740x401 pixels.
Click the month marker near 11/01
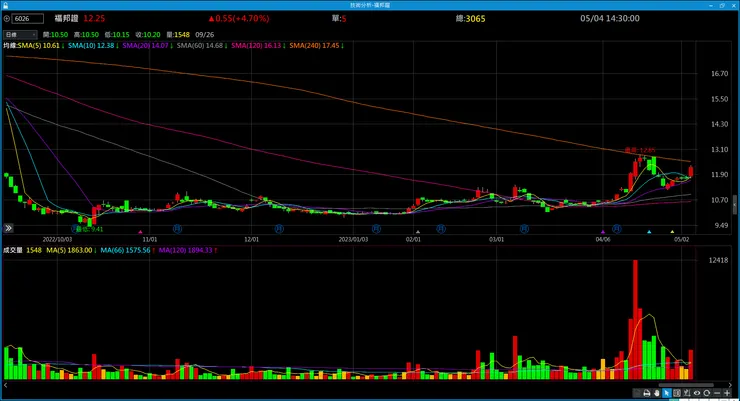(177, 229)
